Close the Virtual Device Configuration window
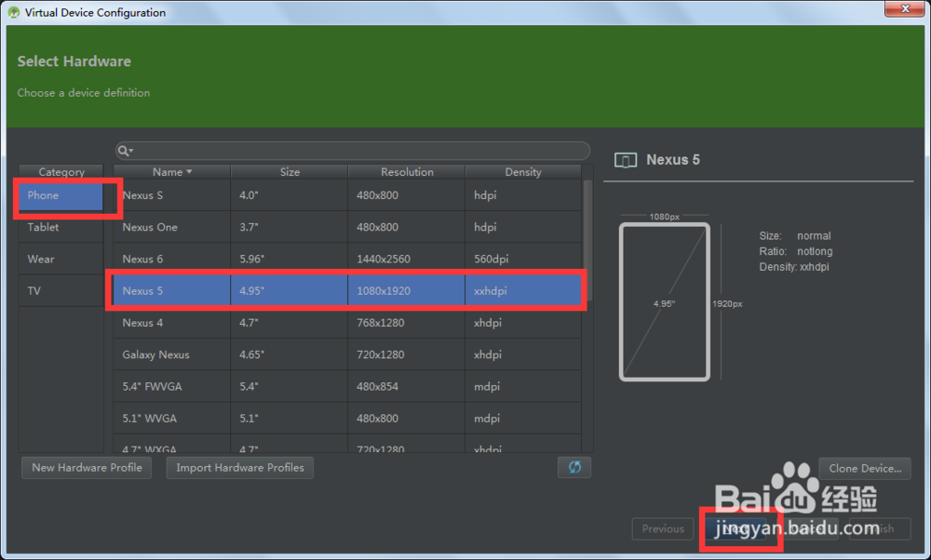 tap(904, 9)
